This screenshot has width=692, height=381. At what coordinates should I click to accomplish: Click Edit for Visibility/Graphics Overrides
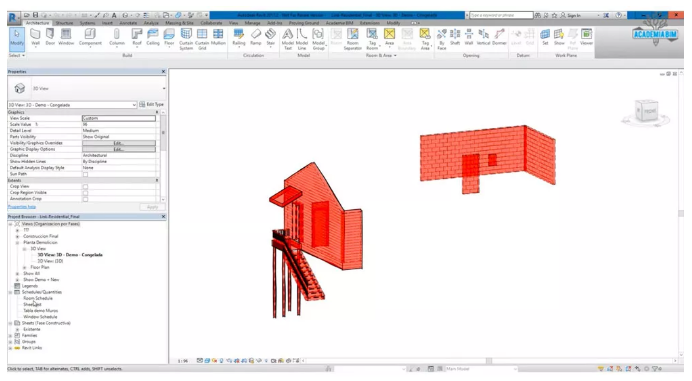point(119,143)
